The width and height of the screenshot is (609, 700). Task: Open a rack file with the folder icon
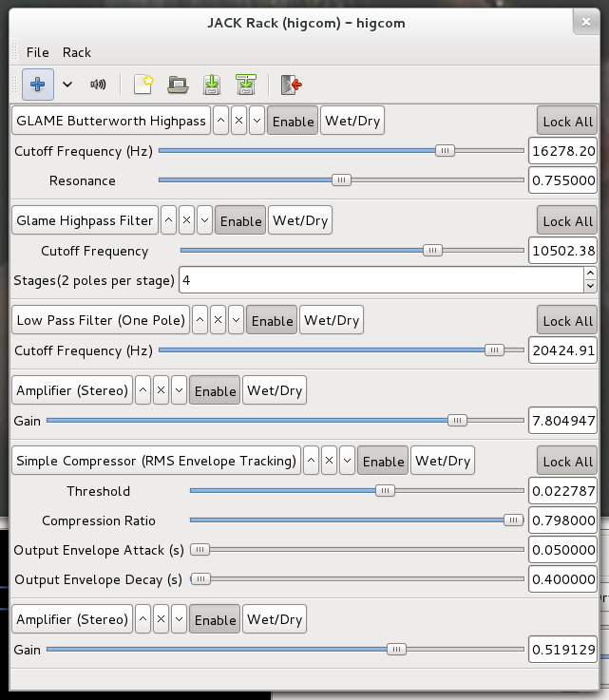178,85
